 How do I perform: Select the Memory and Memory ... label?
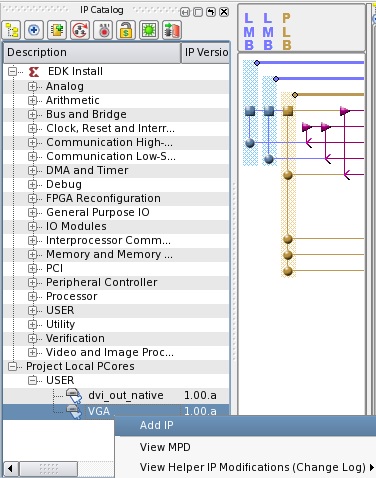pos(109,254)
